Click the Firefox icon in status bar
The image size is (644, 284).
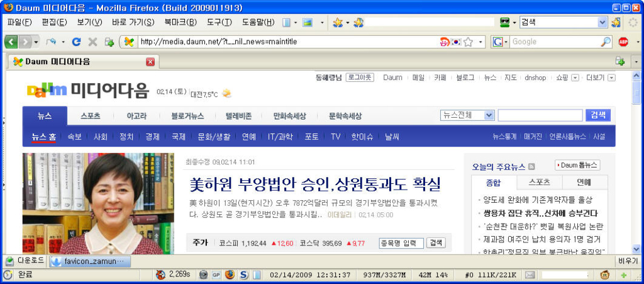(230, 275)
